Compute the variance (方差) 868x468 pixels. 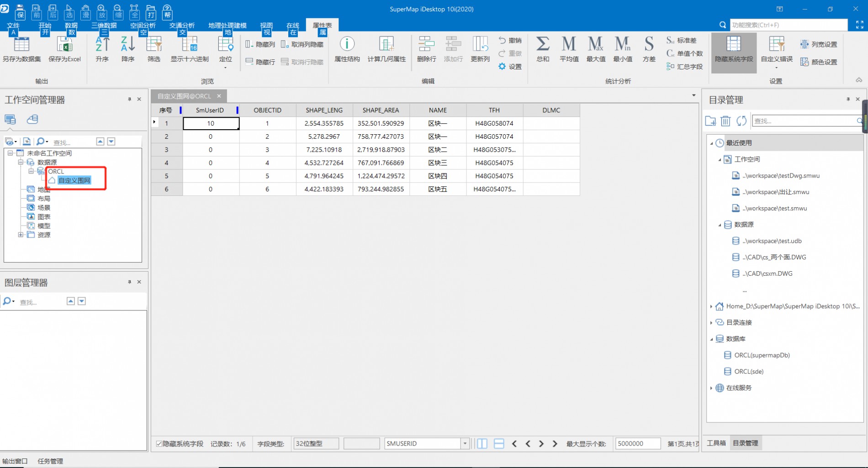point(649,49)
